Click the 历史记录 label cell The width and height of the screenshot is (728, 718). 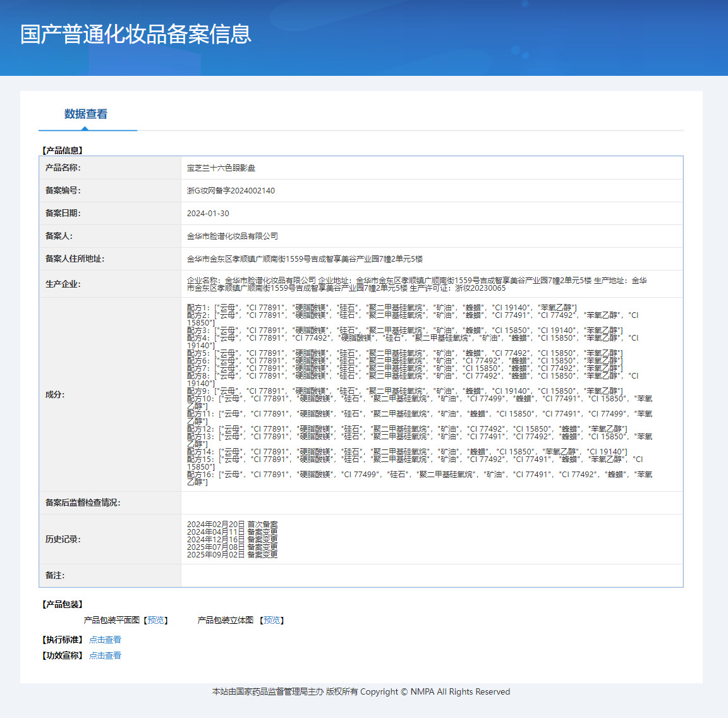pos(110,539)
